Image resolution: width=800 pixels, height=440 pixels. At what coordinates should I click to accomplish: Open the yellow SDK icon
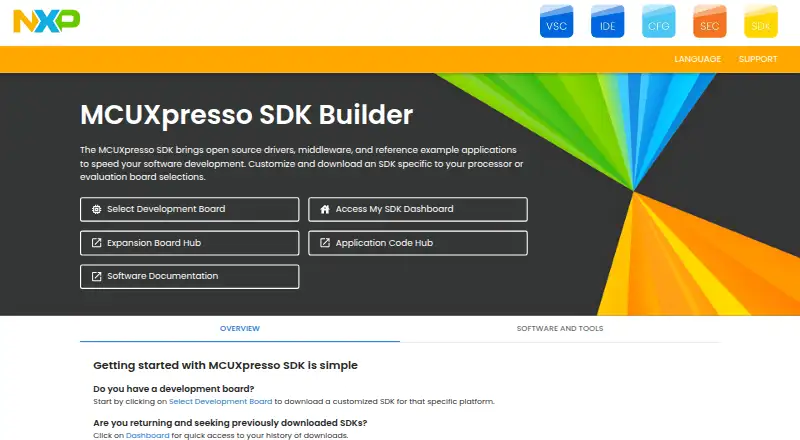coord(760,21)
